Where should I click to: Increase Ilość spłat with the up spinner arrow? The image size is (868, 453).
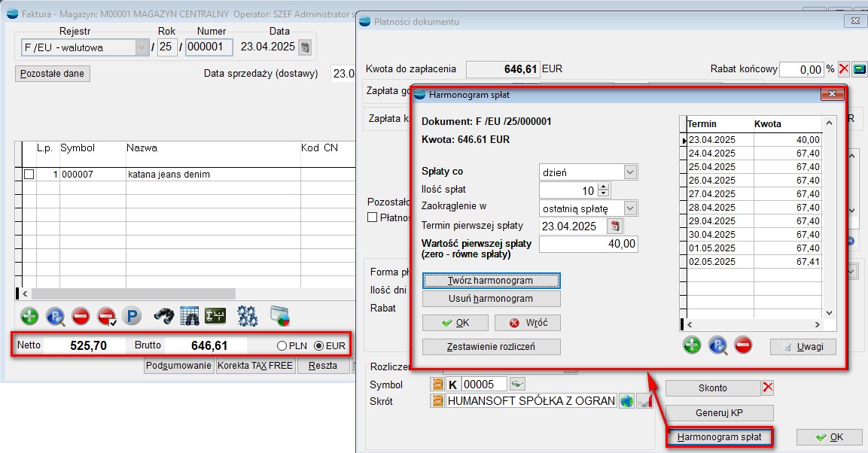coord(604,187)
